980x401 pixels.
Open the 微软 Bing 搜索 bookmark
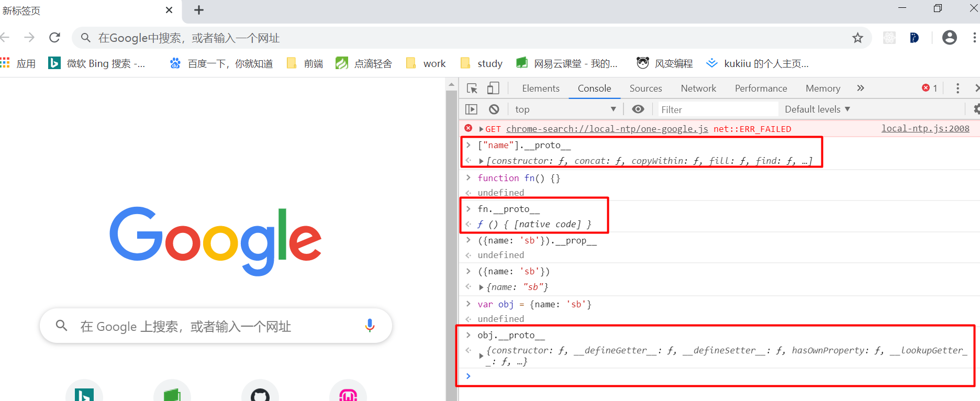pos(97,63)
